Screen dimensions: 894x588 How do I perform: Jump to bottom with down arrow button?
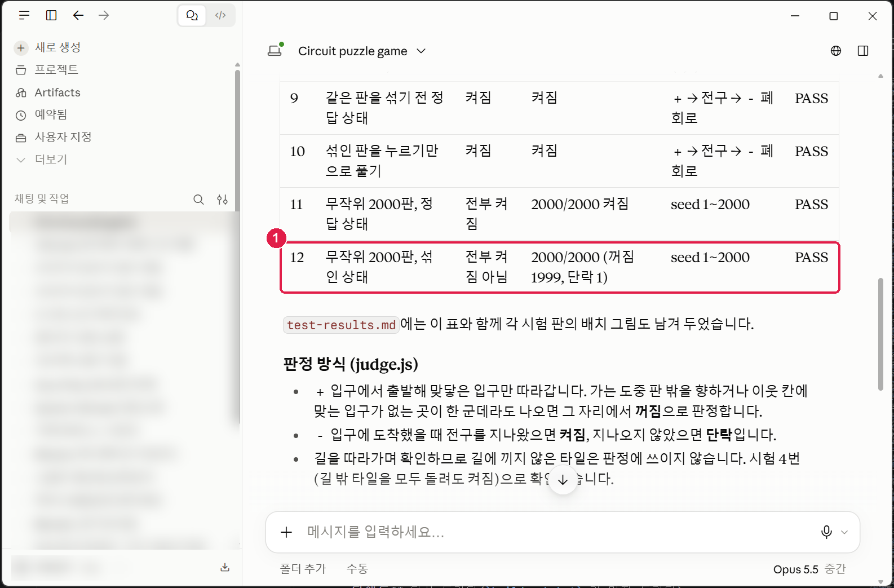coord(563,480)
